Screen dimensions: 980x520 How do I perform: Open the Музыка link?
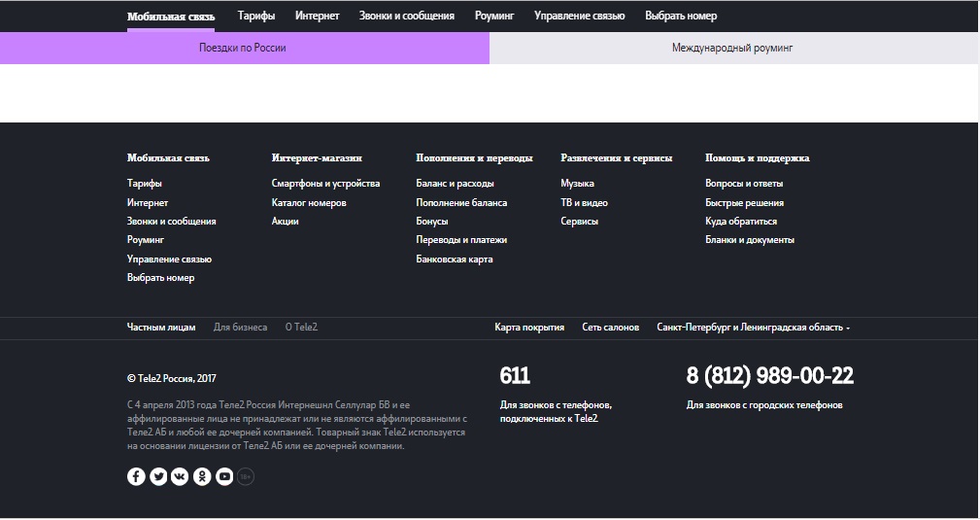click(578, 184)
